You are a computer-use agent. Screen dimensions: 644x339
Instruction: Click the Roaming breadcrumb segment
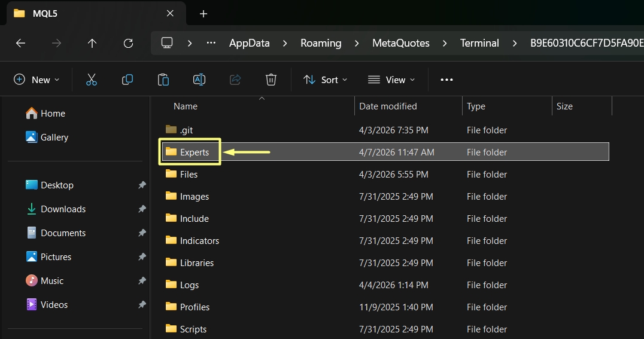click(321, 43)
